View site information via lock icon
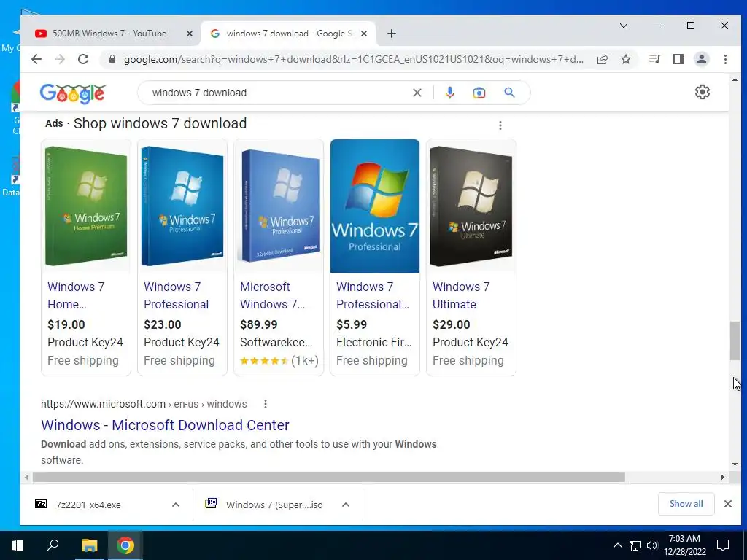The width and height of the screenshot is (747, 560). (112, 59)
